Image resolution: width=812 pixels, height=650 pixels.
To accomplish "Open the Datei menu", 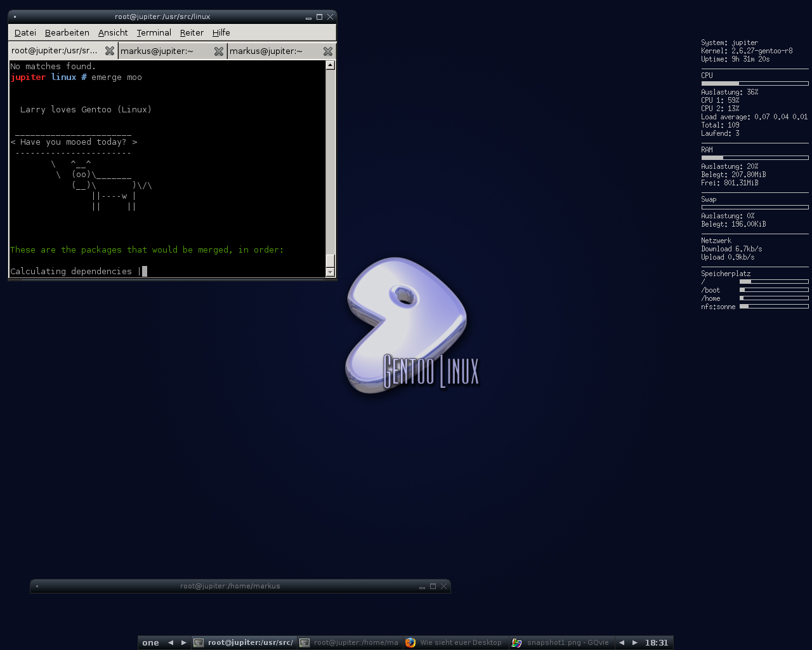I will point(25,32).
